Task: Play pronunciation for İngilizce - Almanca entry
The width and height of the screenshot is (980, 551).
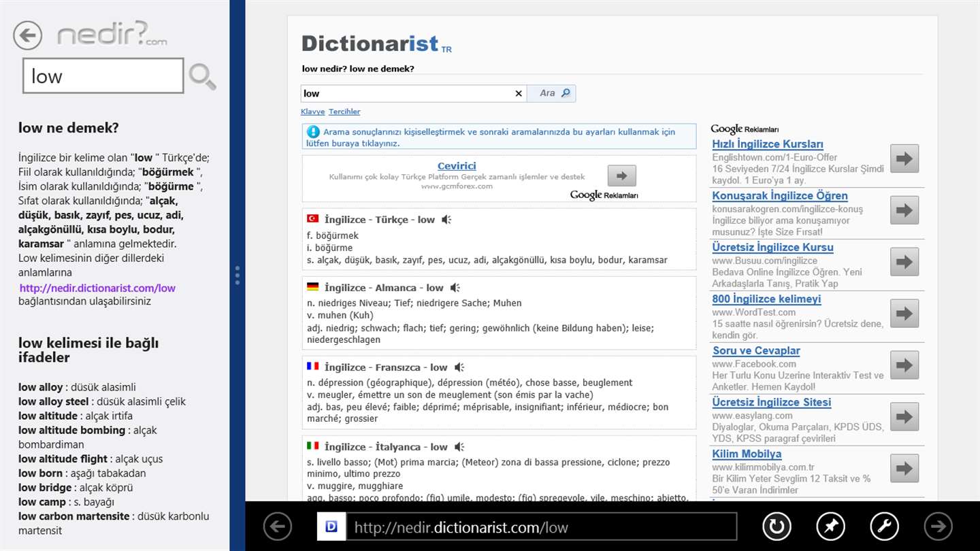Action: (x=455, y=288)
